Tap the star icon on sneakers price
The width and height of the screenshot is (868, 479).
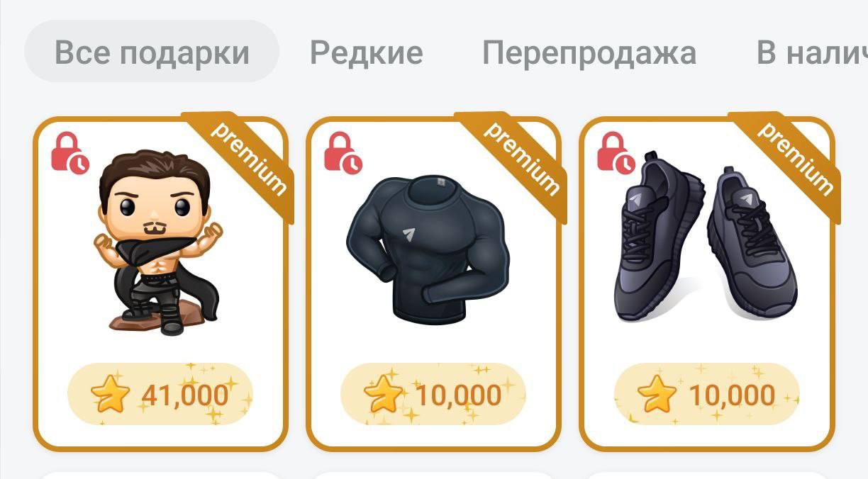click(656, 395)
